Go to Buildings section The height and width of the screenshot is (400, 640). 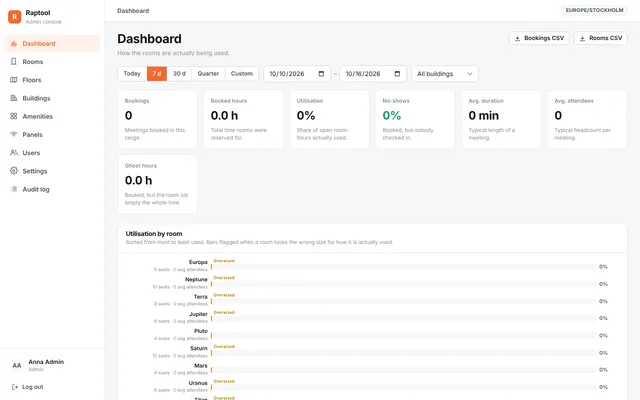[x=52, y=98]
